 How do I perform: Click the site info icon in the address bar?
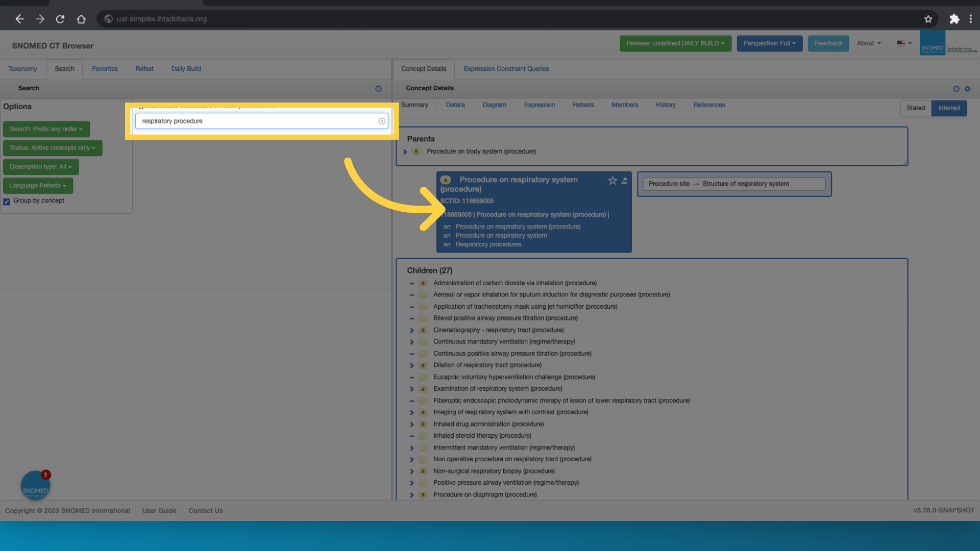[108, 19]
